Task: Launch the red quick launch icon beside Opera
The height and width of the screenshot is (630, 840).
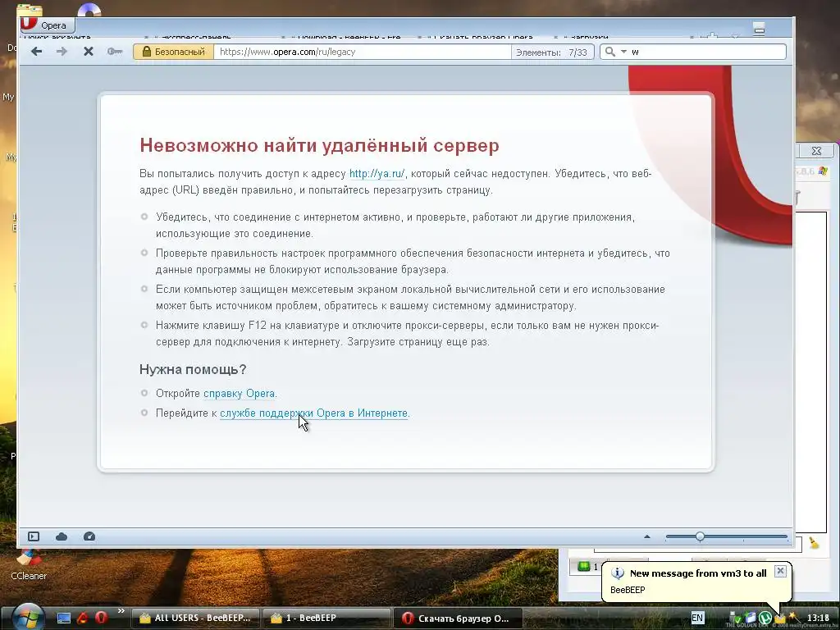Action: (x=83, y=618)
